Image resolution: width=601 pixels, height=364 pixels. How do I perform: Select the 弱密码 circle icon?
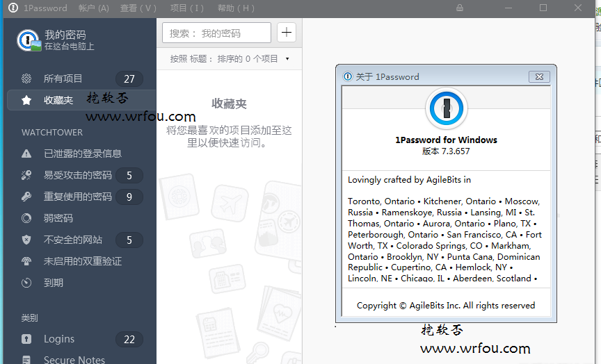pos(26,218)
